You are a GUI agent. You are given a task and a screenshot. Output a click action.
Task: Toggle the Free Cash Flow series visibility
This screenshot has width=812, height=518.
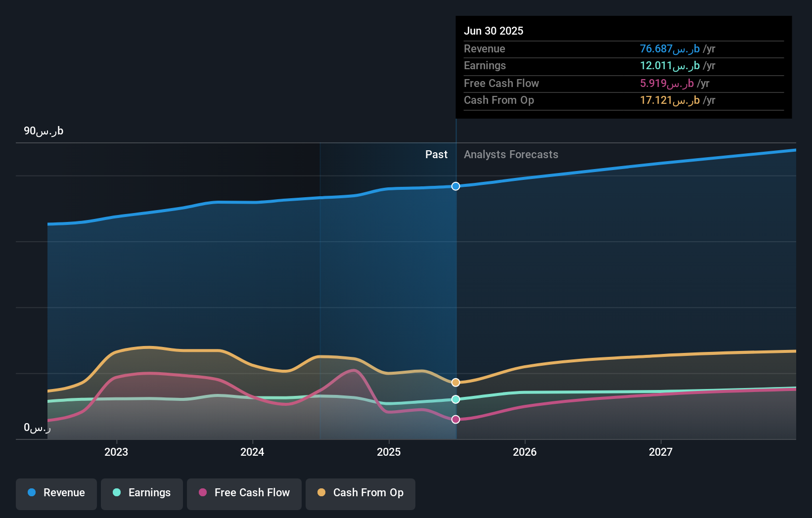(244, 494)
